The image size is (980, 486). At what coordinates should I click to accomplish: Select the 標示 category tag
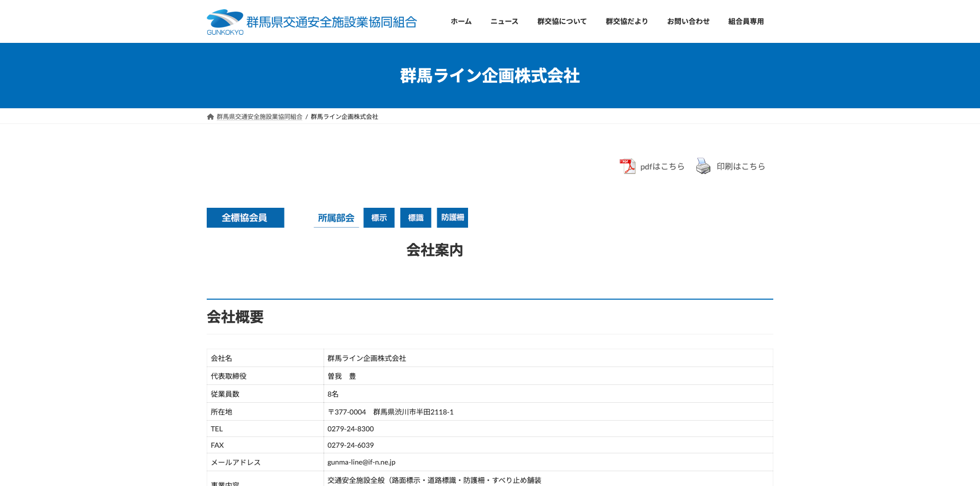click(379, 217)
